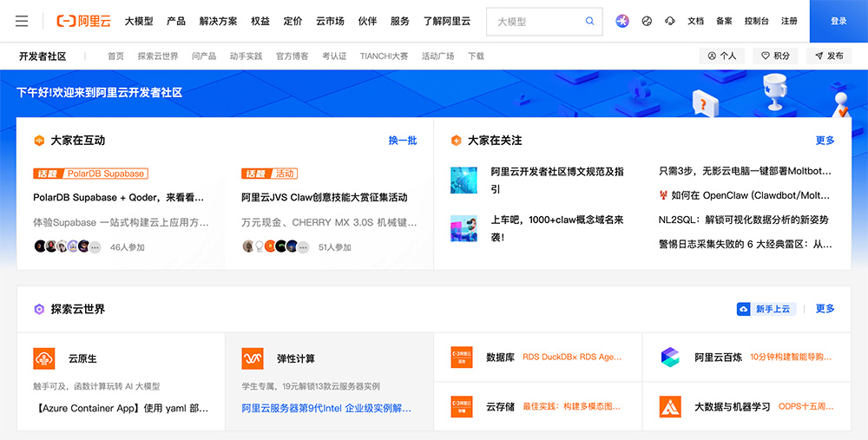Open the 大模型 top menu
This screenshot has width=868, height=440.
point(138,21)
